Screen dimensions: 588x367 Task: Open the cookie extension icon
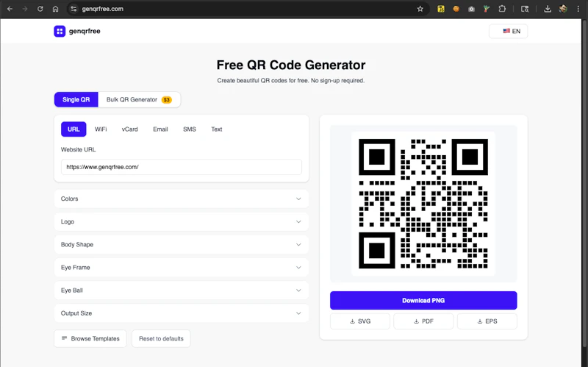pyautogui.click(x=456, y=9)
